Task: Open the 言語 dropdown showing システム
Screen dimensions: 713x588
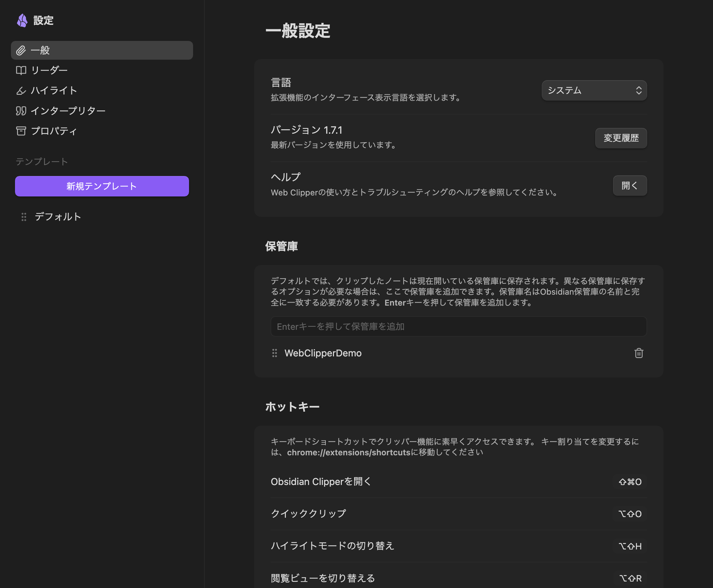Action: [x=594, y=90]
